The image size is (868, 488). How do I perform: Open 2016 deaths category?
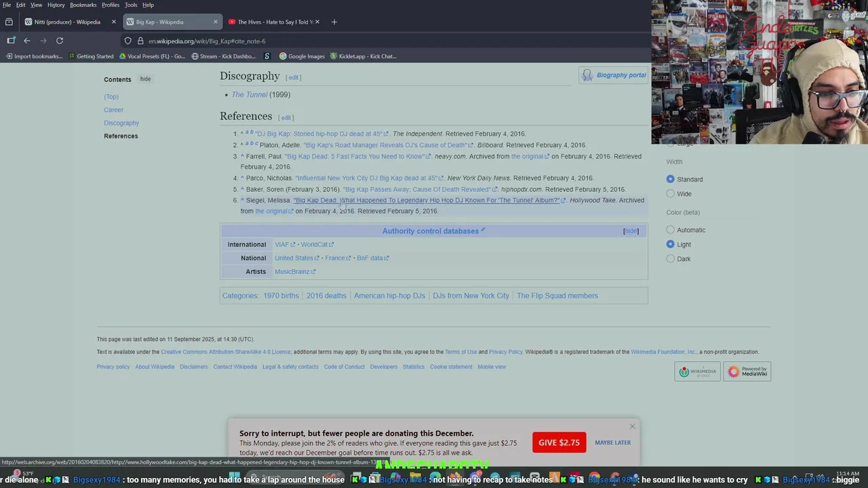(x=326, y=296)
